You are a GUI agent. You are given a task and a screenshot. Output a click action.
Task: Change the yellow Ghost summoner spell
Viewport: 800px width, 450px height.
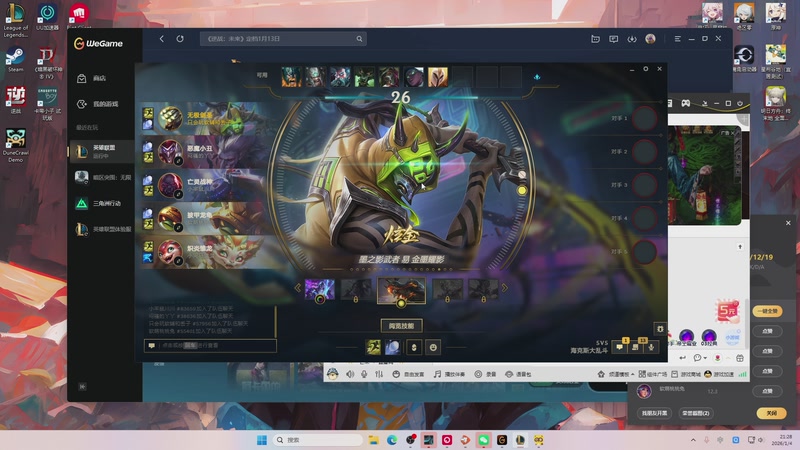click(x=373, y=347)
